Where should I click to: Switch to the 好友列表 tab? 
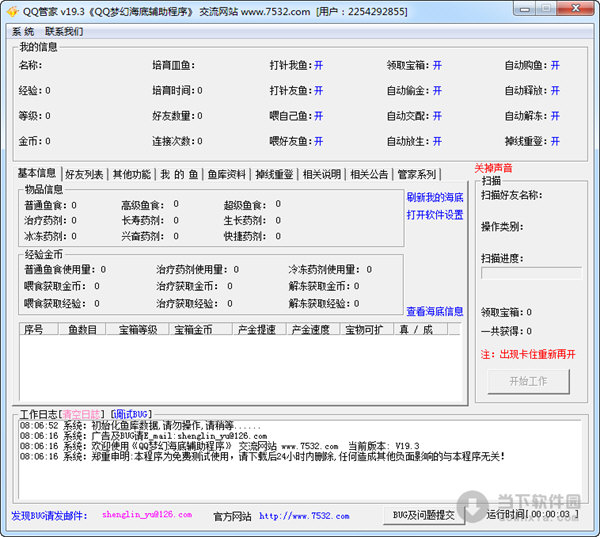(x=84, y=175)
